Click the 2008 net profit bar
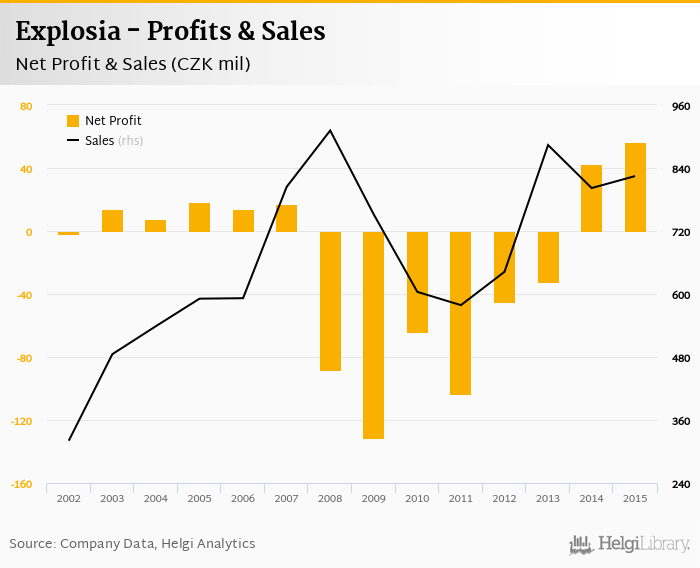Image resolution: width=700 pixels, height=568 pixels. tap(330, 301)
